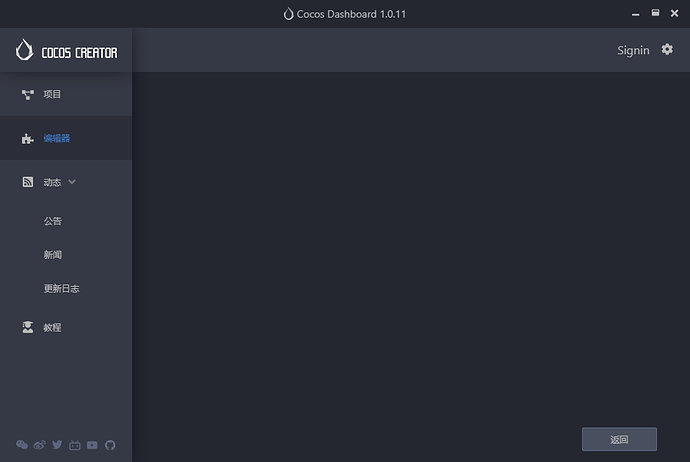The image size is (690, 462).
Task: Open the YouTube icon link
Action: point(92,445)
